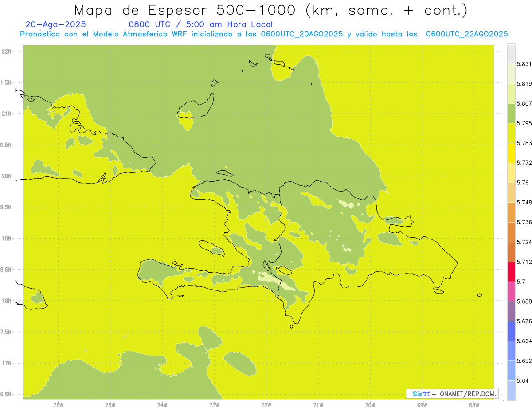Viewport: 532px width, 411px height.
Task: Select the lime legend swatch between 5.783 and 5.795
Action: [x=511, y=133]
